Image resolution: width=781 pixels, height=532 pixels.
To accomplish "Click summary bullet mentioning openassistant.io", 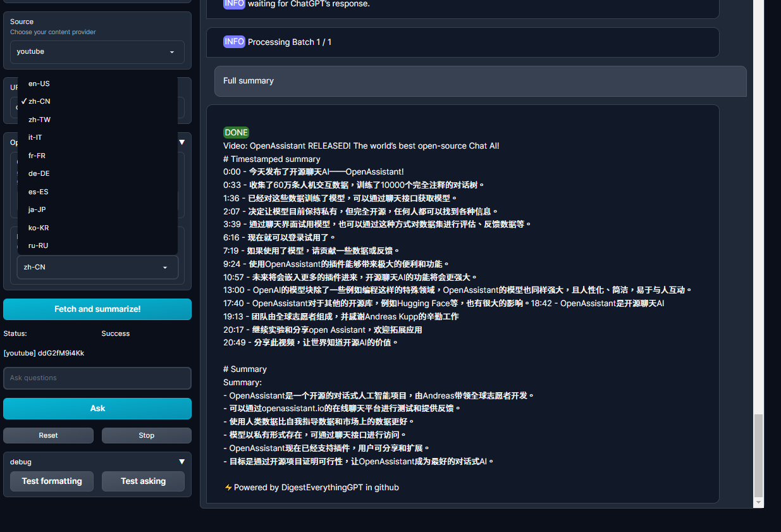I will (x=342, y=409).
